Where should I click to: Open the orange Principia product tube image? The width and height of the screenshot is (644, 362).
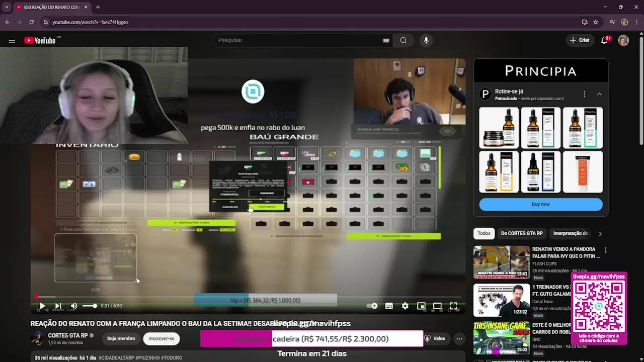coord(583,172)
